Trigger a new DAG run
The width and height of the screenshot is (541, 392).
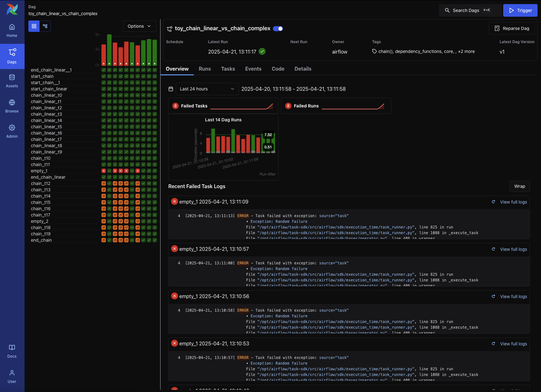click(x=520, y=10)
